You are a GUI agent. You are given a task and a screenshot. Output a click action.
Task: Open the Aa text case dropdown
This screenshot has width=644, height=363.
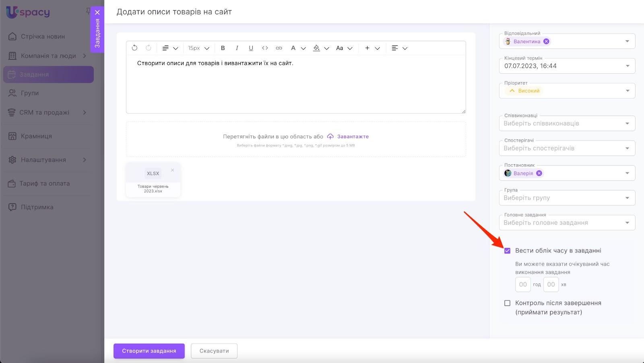(x=344, y=48)
